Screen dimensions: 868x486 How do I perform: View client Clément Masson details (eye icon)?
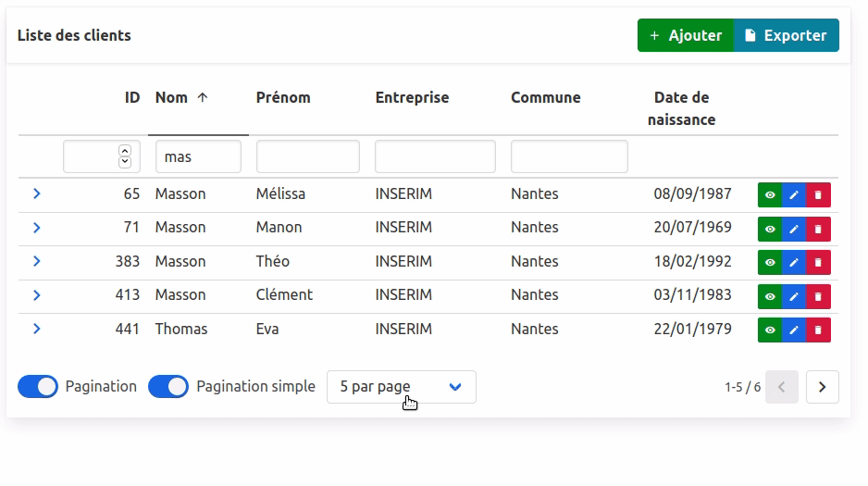(x=770, y=297)
